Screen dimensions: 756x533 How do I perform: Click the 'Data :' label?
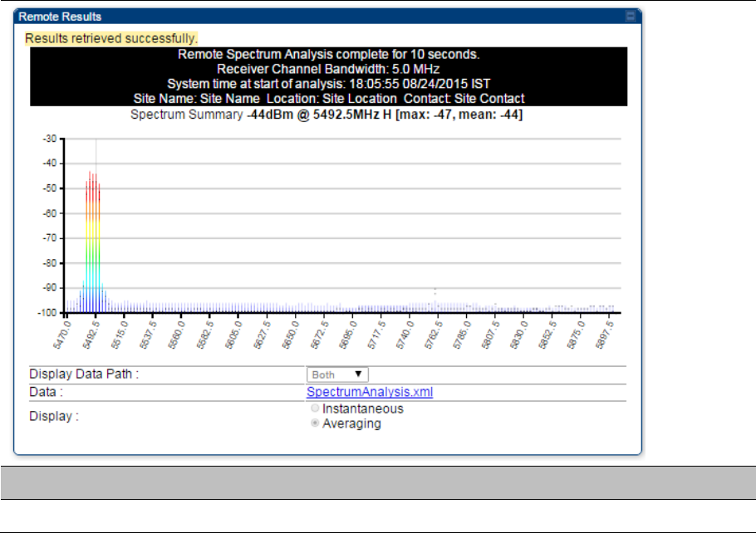pyautogui.click(x=46, y=392)
